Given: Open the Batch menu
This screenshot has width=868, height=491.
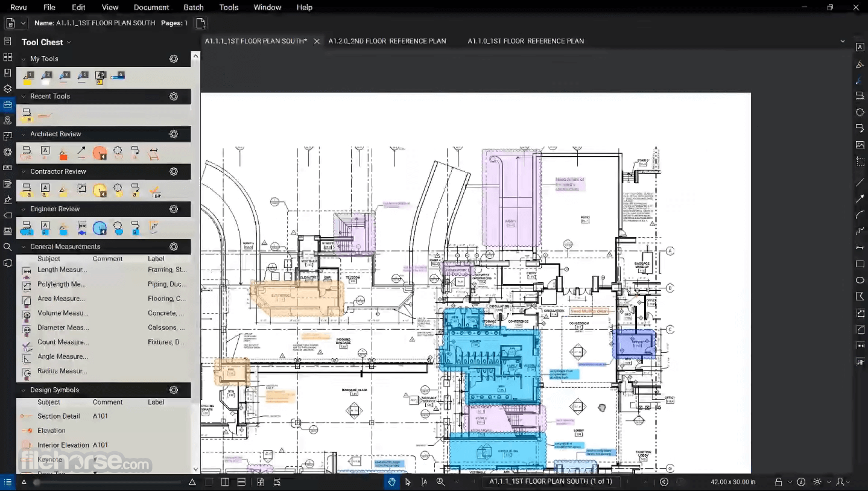Looking at the screenshot, I should coord(194,7).
